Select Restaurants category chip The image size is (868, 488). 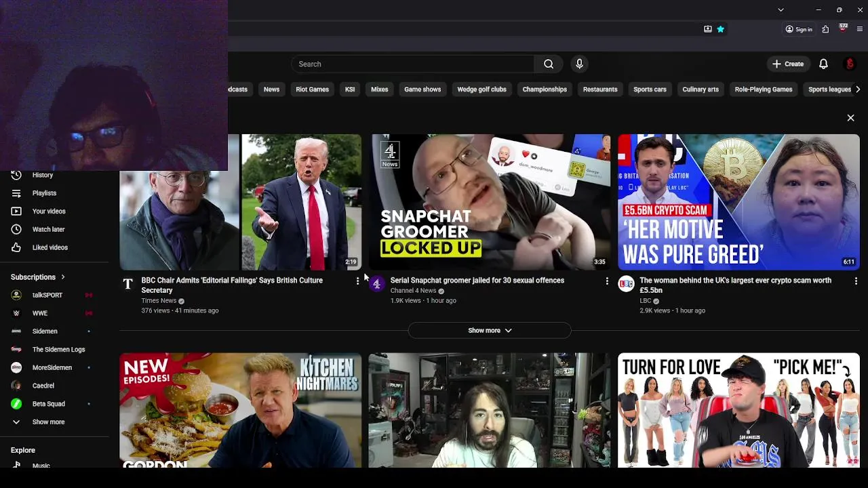click(600, 89)
